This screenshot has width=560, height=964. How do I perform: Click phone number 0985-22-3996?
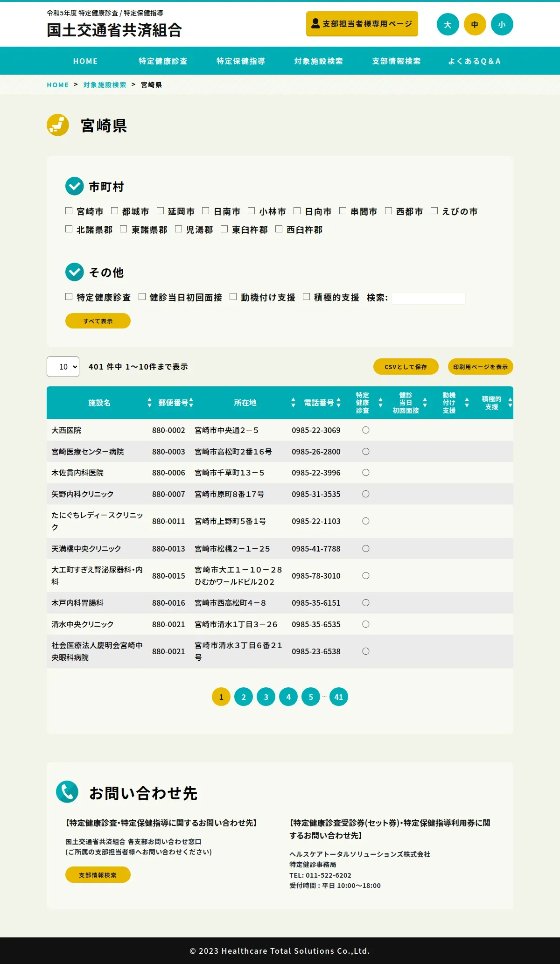(x=316, y=473)
